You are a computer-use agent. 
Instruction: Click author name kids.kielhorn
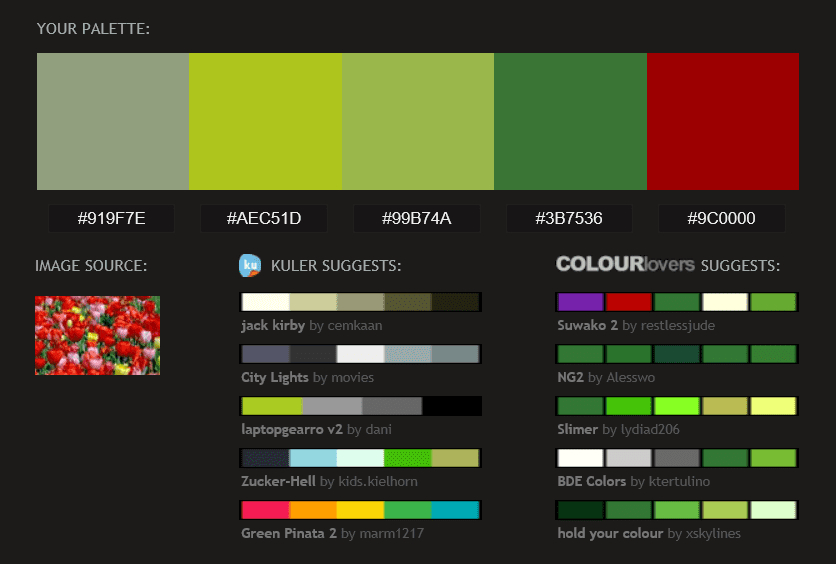click(378, 481)
